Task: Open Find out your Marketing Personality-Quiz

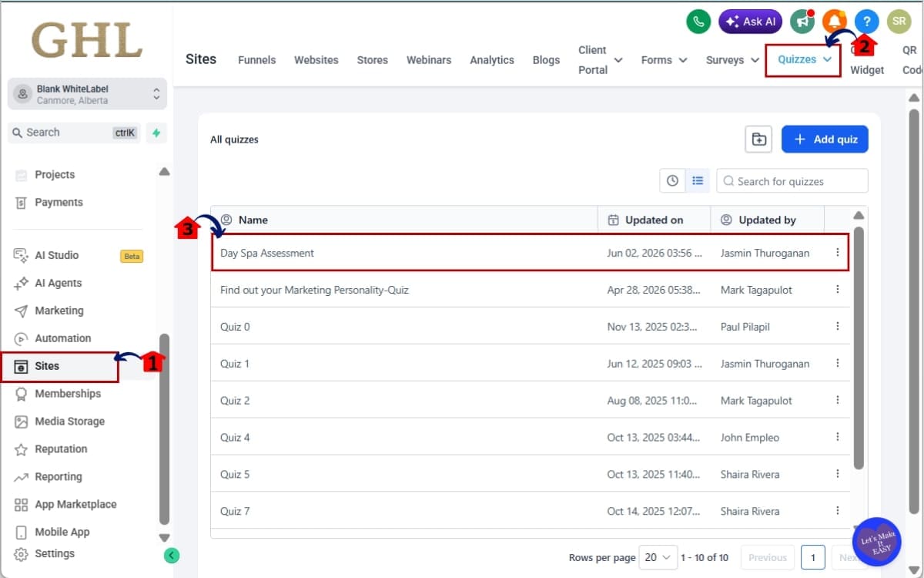Action: coord(314,290)
